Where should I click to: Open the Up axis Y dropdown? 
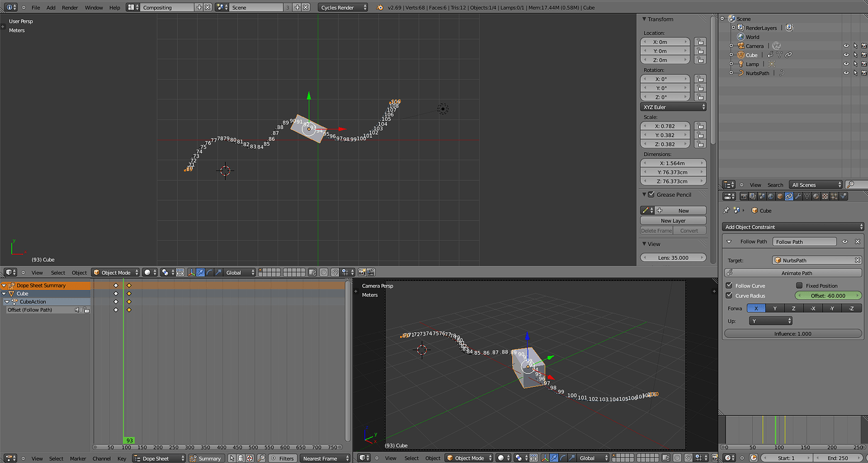point(771,321)
